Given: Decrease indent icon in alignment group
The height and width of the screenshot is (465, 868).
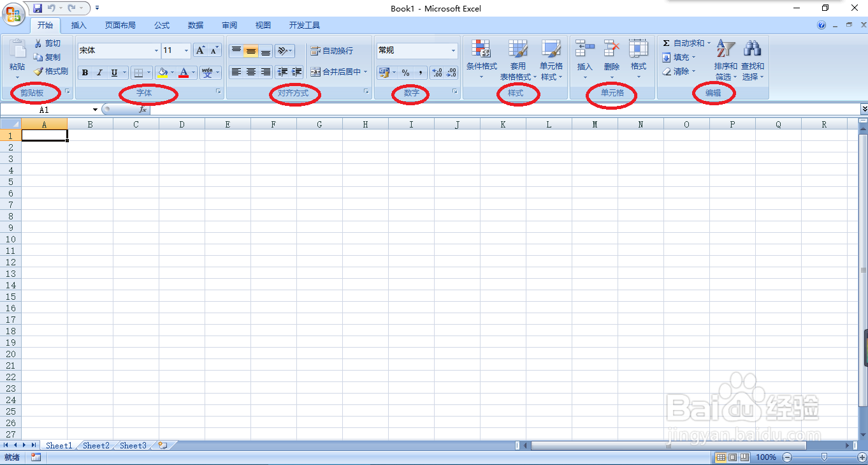Looking at the screenshot, I should 283,72.
